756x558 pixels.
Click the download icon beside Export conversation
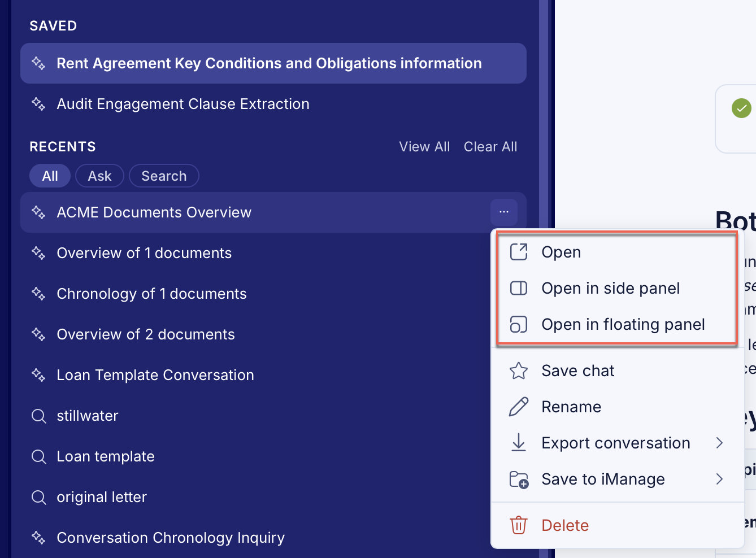pyautogui.click(x=519, y=443)
